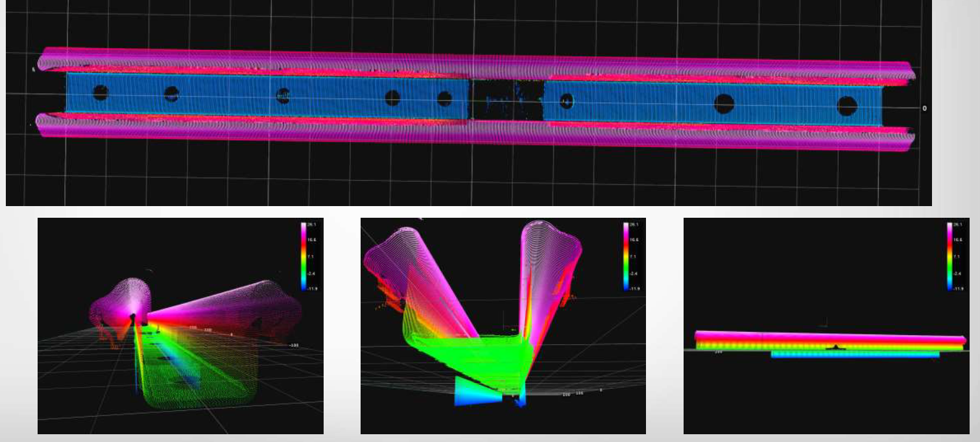The height and width of the screenshot is (442, 980).
Task: Open the bottom-middle end-on scan view
Action: tap(503, 325)
